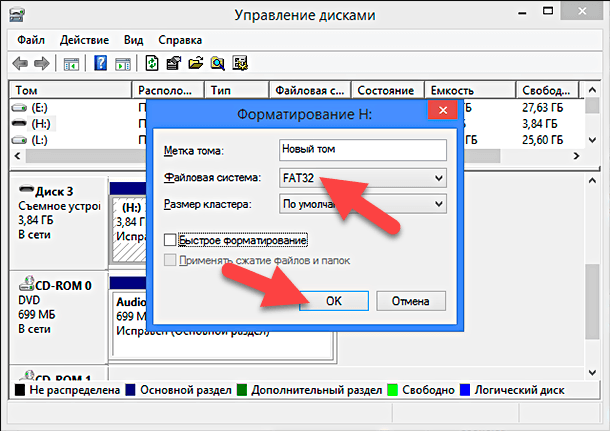Open the Файловая система FAT32 dropdown
This screenshot has height=431, width=610.
click(x=363, y=178)
